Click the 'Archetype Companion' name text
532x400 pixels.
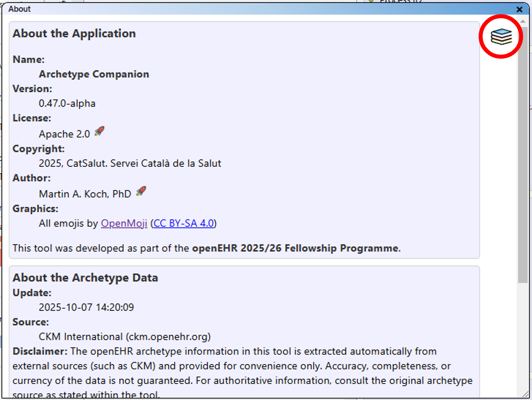[94, 74]
